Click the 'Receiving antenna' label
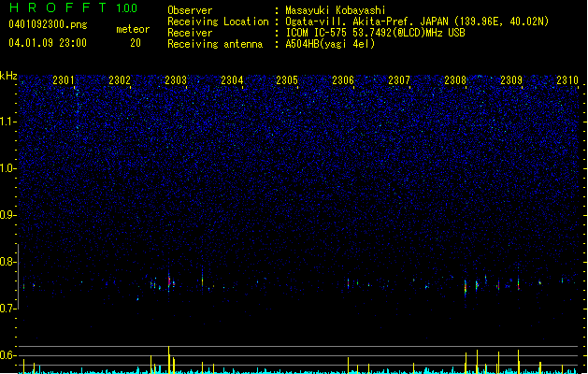588x374 pixels. (215, 44)
